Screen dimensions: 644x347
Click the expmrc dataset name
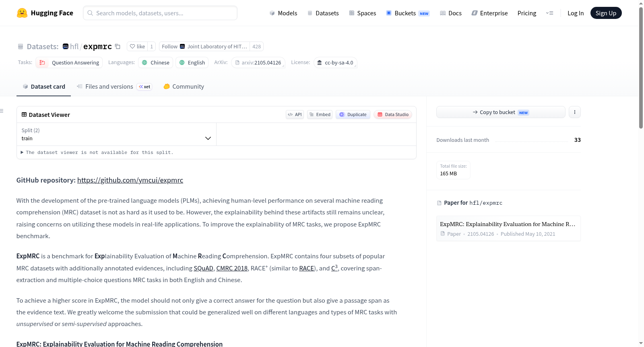97,46
